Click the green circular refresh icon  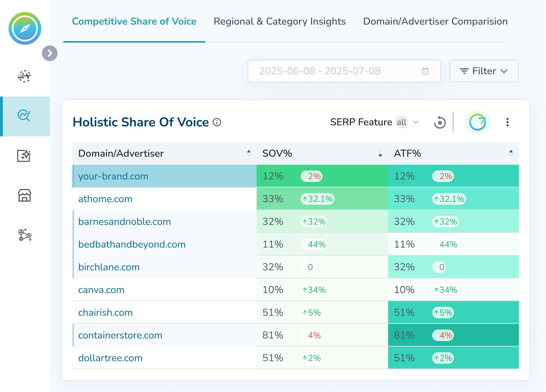pyautogui.click(x=477, y=122)
